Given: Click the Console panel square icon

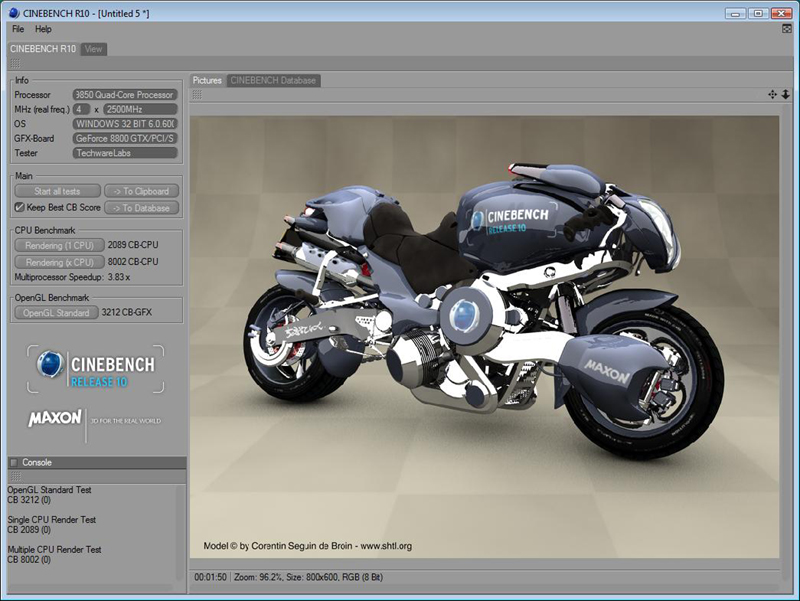Looking at the screenshot, I should (14, 463).
